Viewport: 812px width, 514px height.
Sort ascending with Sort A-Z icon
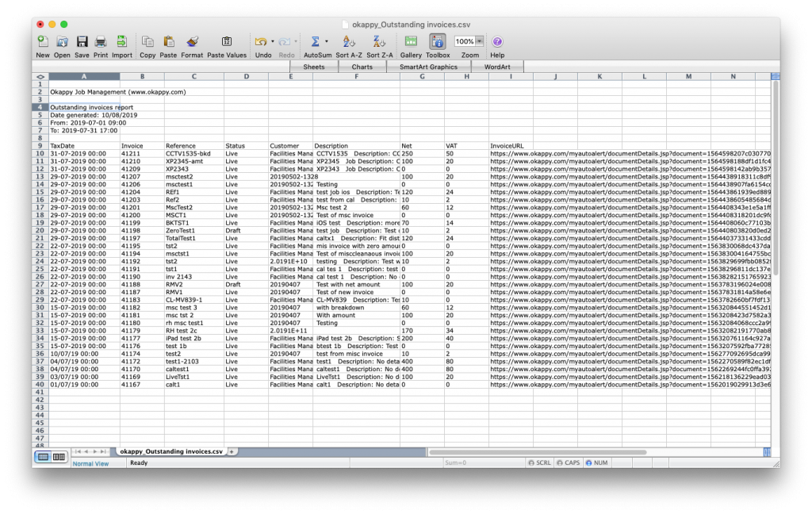point(349,42)
